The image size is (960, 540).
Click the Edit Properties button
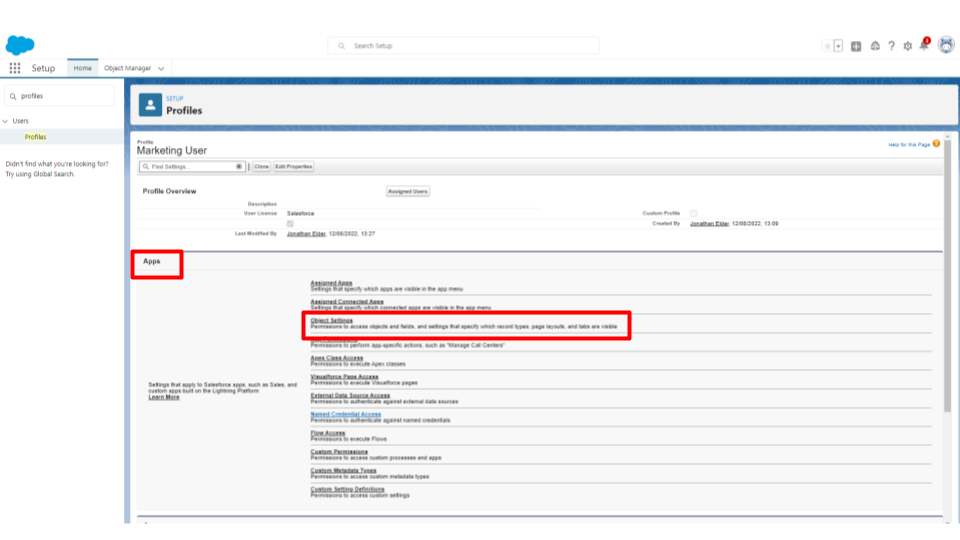294,167
